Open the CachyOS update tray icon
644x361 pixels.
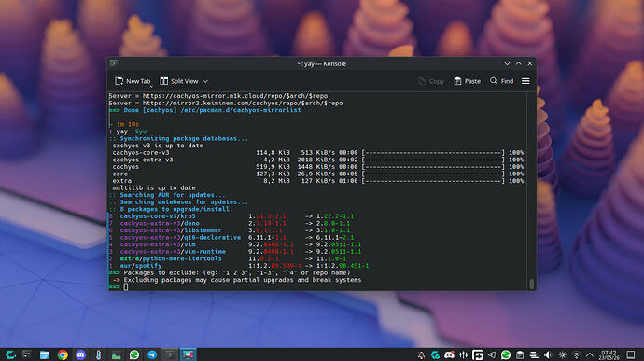pos(435,354)
